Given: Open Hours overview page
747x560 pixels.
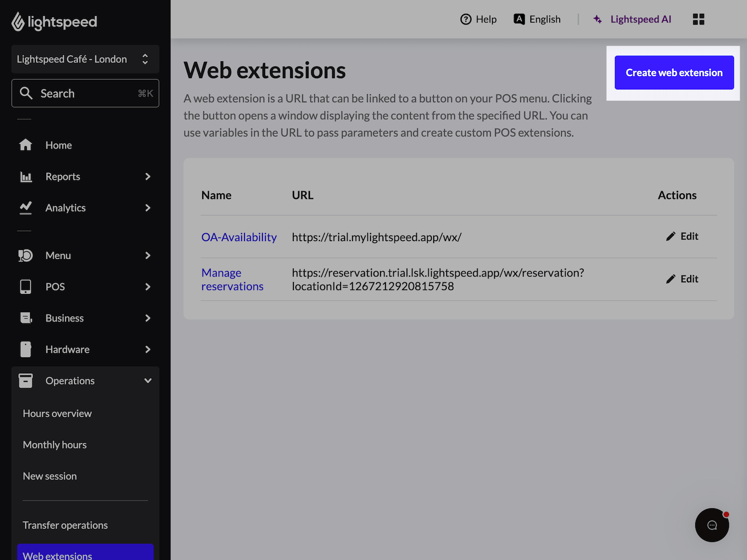Looking at the screenshot, I should (x=57, y=414).
